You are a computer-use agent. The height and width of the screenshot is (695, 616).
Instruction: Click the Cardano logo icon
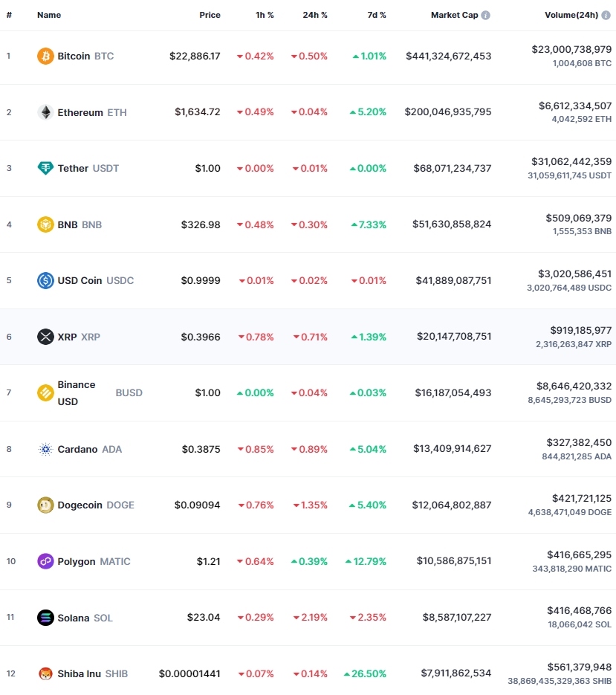(45, 449)
